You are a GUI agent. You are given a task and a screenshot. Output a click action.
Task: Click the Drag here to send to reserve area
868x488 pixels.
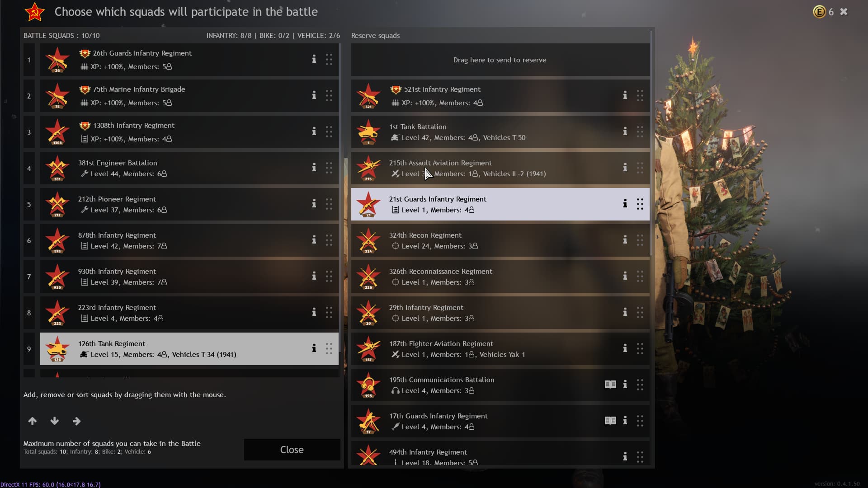[500, 60]
